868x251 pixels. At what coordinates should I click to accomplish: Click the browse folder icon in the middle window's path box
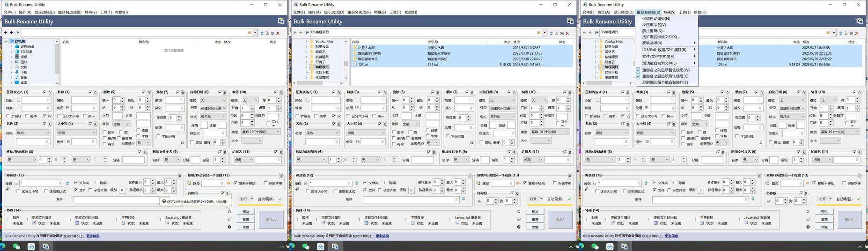pyautogui.click(x=538, y=33)
